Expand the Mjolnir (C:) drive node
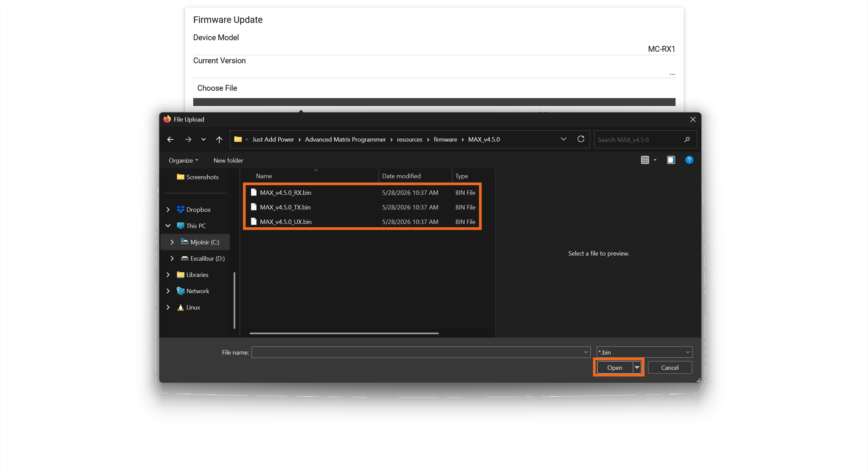 tap(172, 242)
